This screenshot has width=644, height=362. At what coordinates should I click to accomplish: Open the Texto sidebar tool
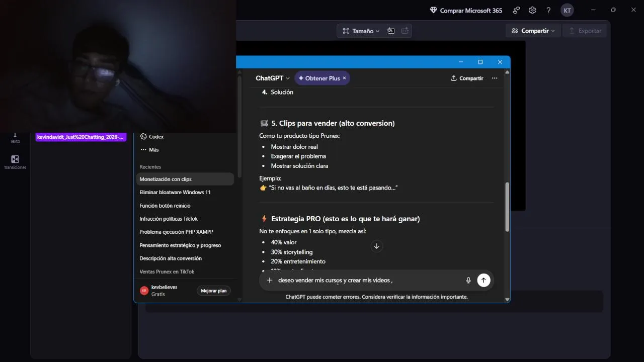tap(15, 137)
